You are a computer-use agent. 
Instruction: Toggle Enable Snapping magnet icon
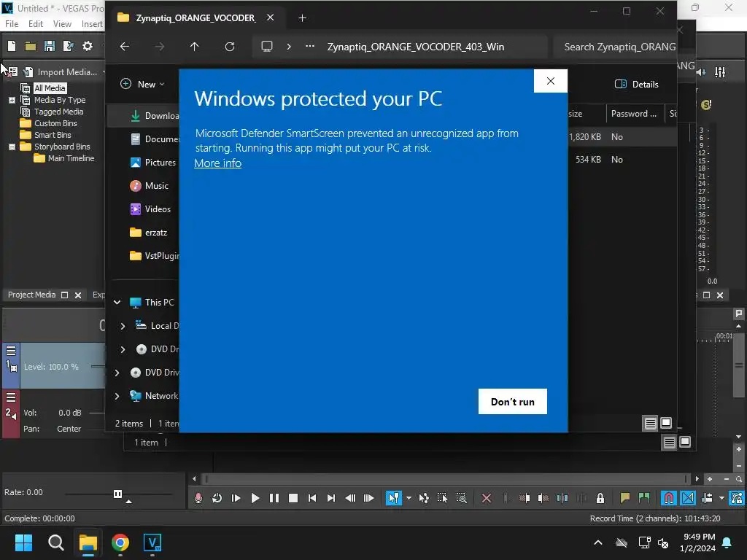tap(669, 498)
